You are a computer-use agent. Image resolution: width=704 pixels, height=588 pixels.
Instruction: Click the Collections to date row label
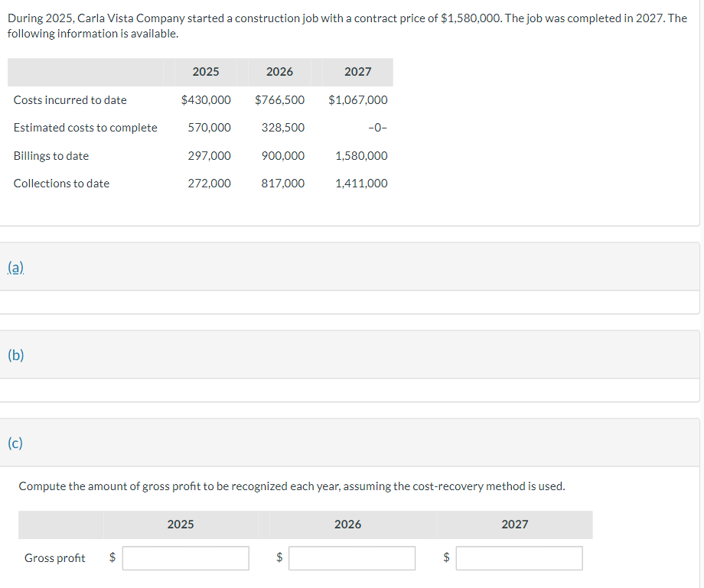[61, 183]
